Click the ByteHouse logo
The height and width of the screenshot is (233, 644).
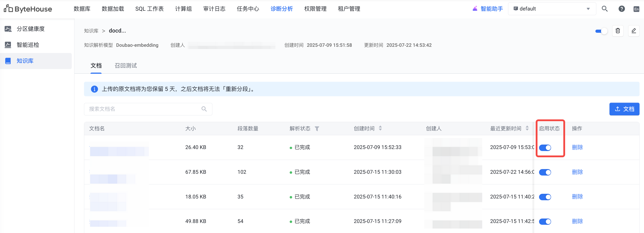28,9
